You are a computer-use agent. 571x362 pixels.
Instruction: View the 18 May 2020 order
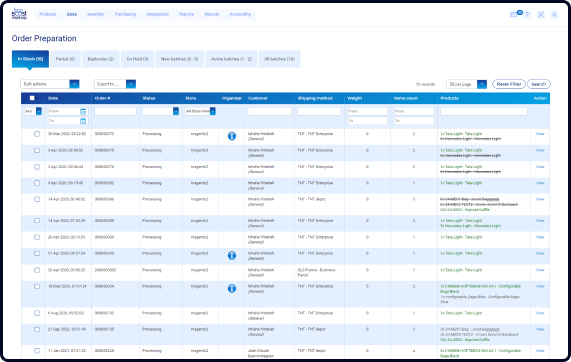coord(540,287)
